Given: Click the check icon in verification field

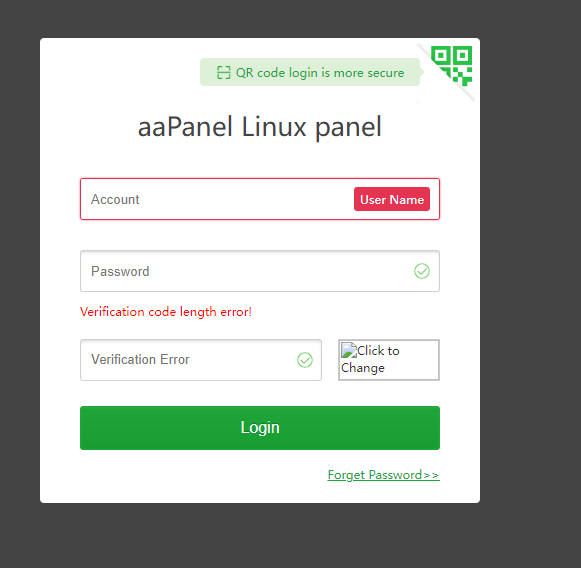Looking at the screenshot, I should (305, 360).
